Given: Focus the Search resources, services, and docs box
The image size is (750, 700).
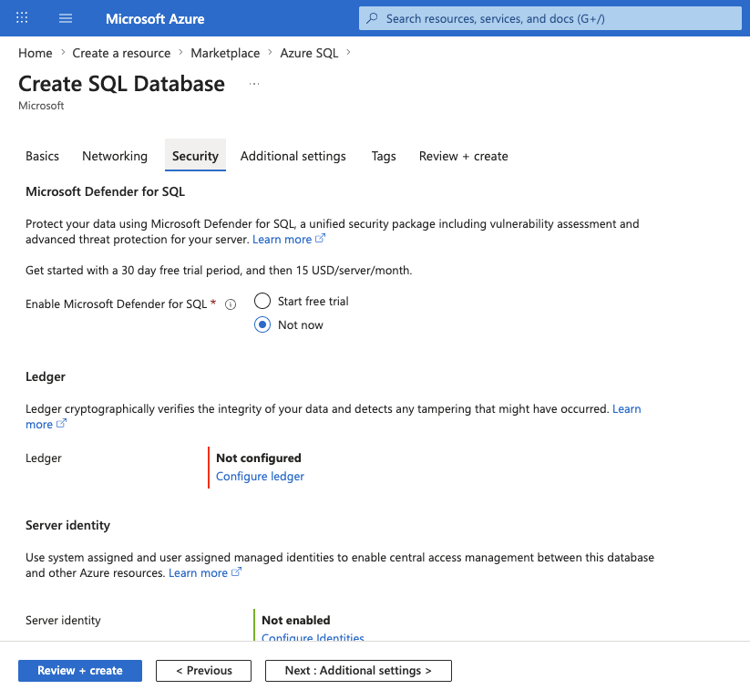Looking at the screenshot, I should point(550,18).
